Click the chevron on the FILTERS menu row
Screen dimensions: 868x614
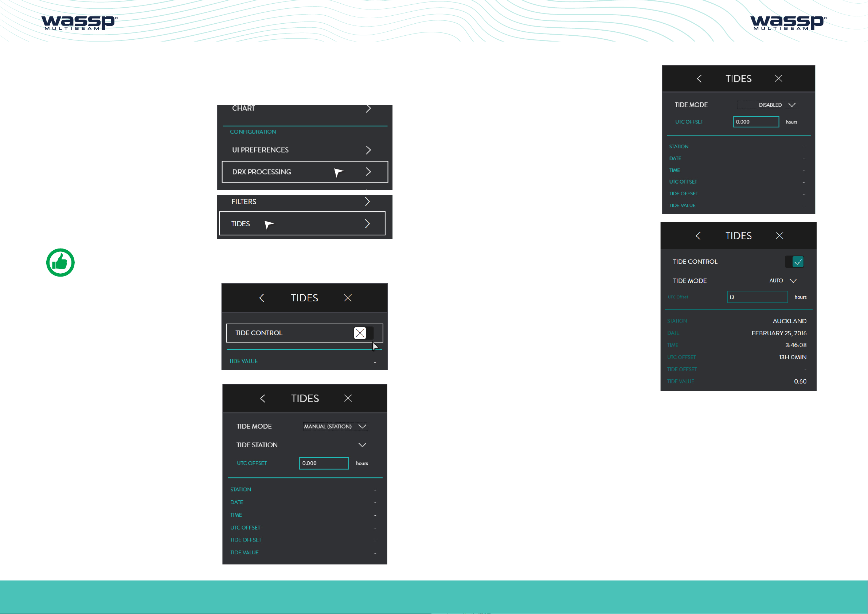coord(367,202)
